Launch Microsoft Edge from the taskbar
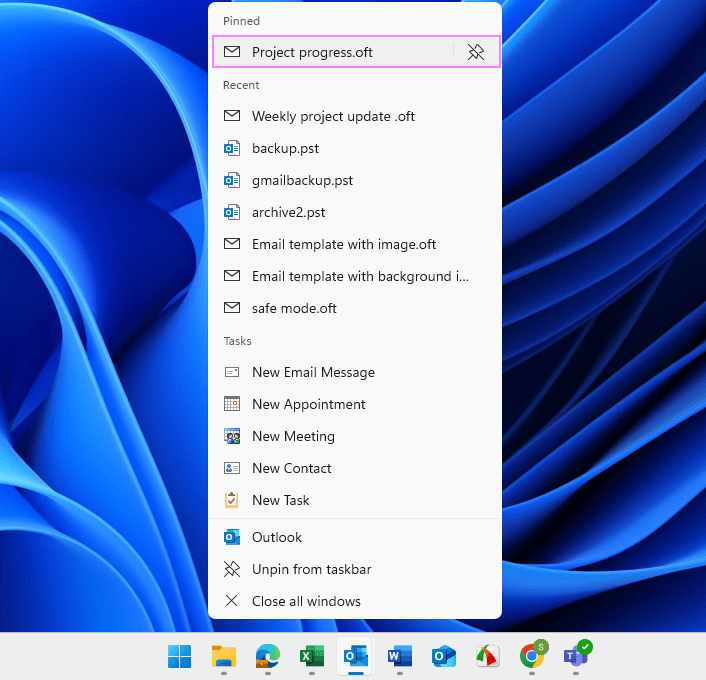 pyautogui.click(x=268, y=656)
